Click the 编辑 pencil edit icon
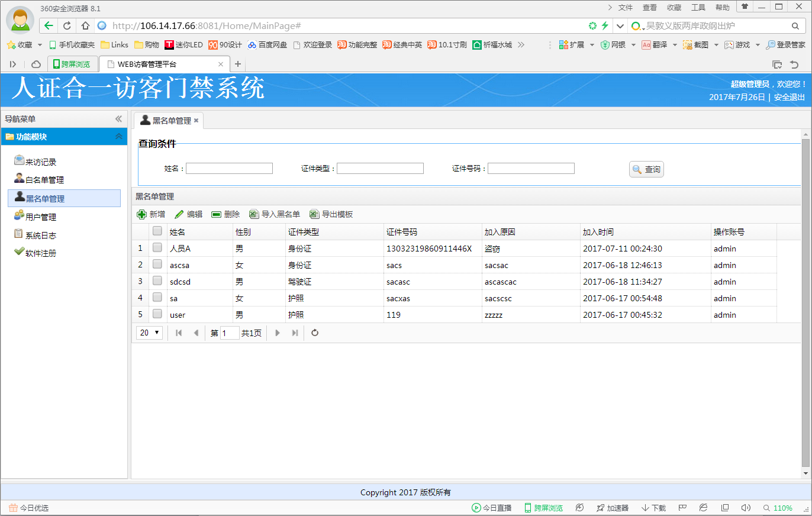This screenshot has width=812, height=516. pos(179,214)
